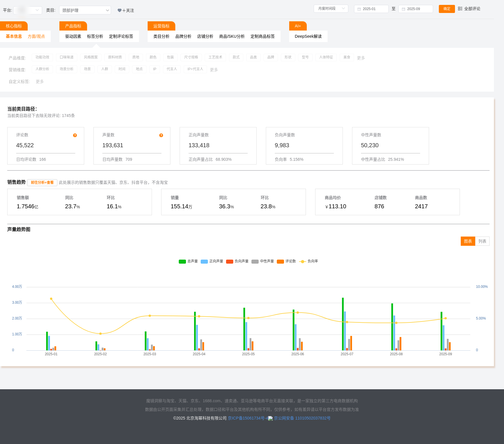
Task: Toggle 总声量 green legend series
Action: (182, 262)
